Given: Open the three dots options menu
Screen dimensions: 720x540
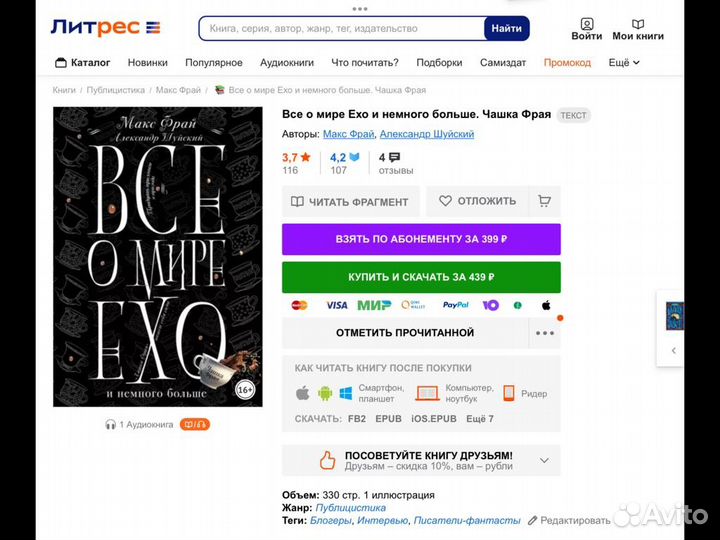Looking at the screenshot, I should point(544,333).
